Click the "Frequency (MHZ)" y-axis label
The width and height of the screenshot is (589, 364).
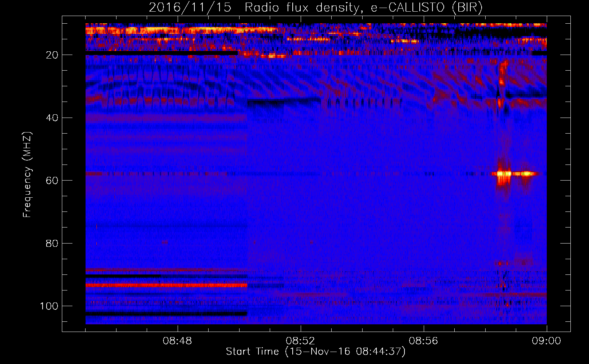pyautogui.click(x=27, y=174)
